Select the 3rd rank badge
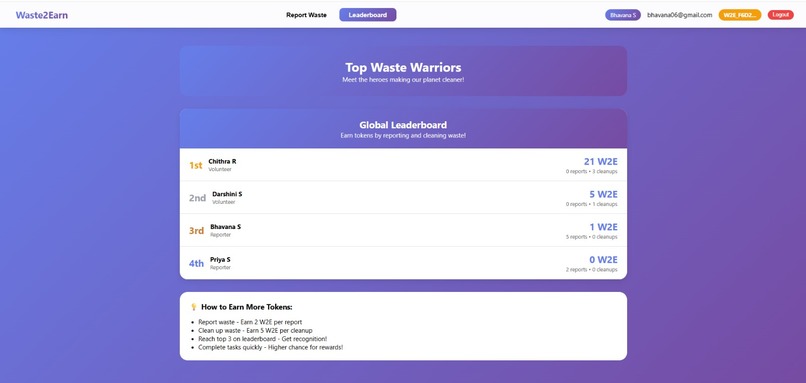The width and height of the screenshot is (806, 383). tap(196, 231)
